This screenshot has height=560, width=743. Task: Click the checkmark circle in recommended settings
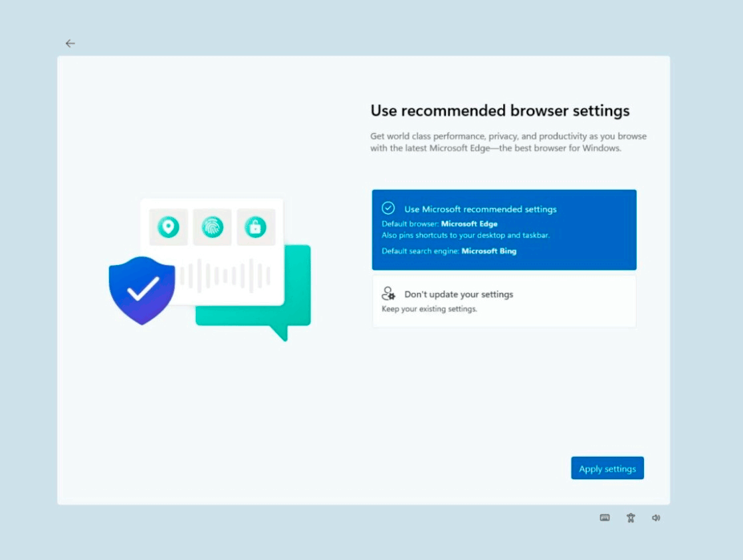388,208
